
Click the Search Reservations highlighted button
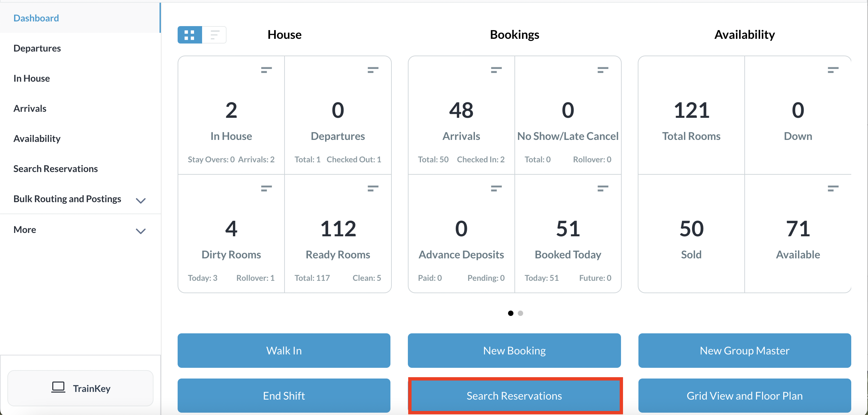pos(514,396)
